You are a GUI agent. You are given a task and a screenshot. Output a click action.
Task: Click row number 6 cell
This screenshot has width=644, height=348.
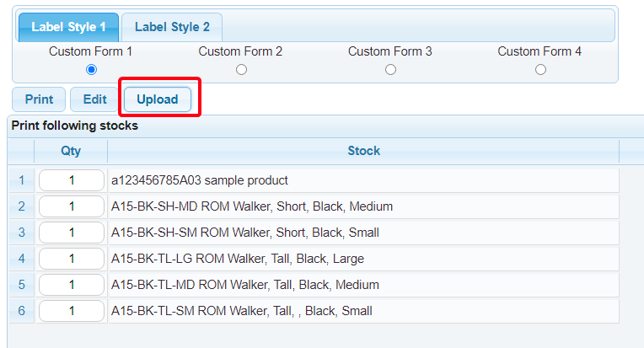21,311
